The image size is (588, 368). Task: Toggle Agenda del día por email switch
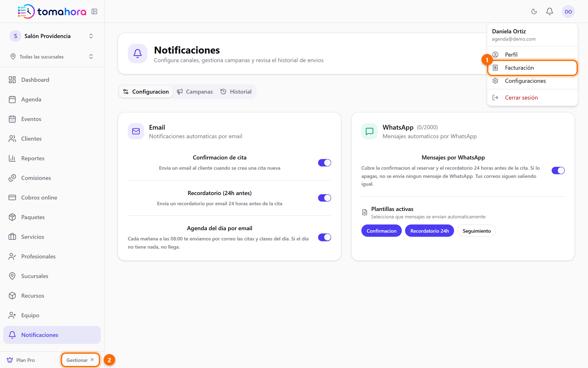[x=324, y=237]
